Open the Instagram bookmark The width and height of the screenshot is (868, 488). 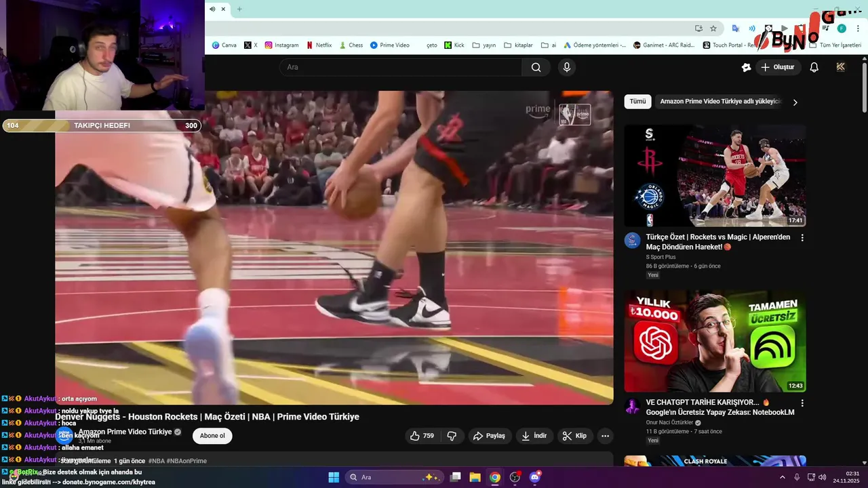point(281,45)
